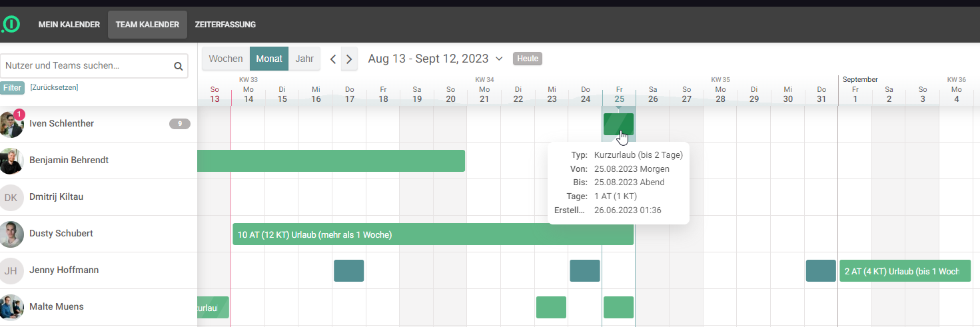Open Iven Schlenther's profile picture

(11, 124)
